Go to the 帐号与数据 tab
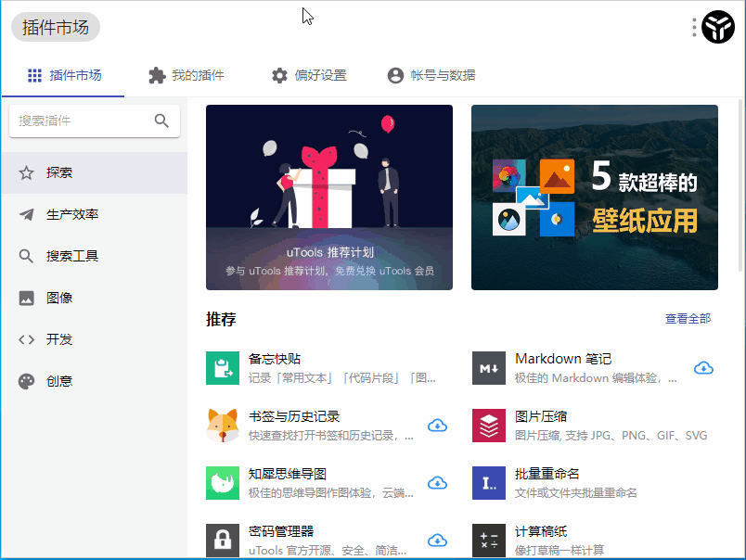 [429, 75]
